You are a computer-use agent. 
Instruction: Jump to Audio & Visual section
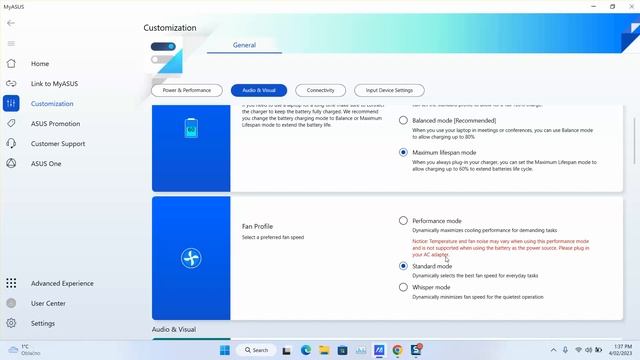[259, 90]
